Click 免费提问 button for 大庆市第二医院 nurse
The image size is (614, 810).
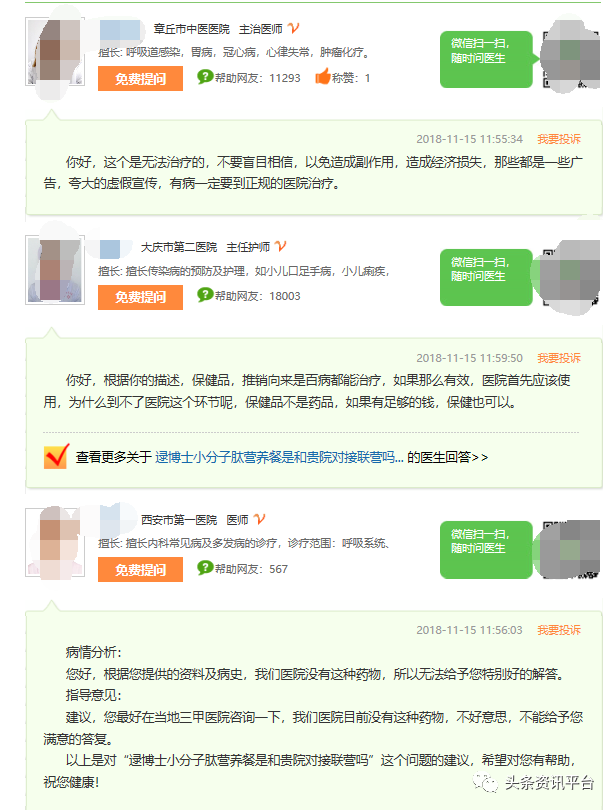coord(140,297)
